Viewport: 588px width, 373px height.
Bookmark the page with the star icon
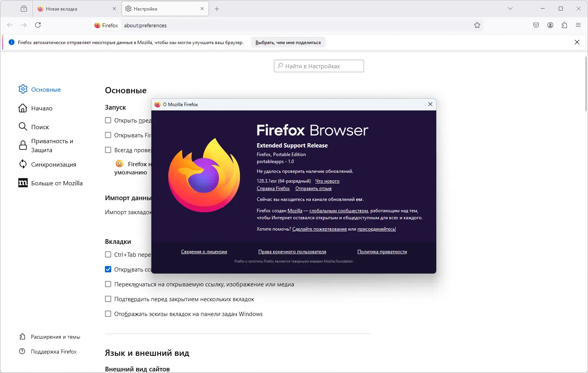(x=477, y=25)
